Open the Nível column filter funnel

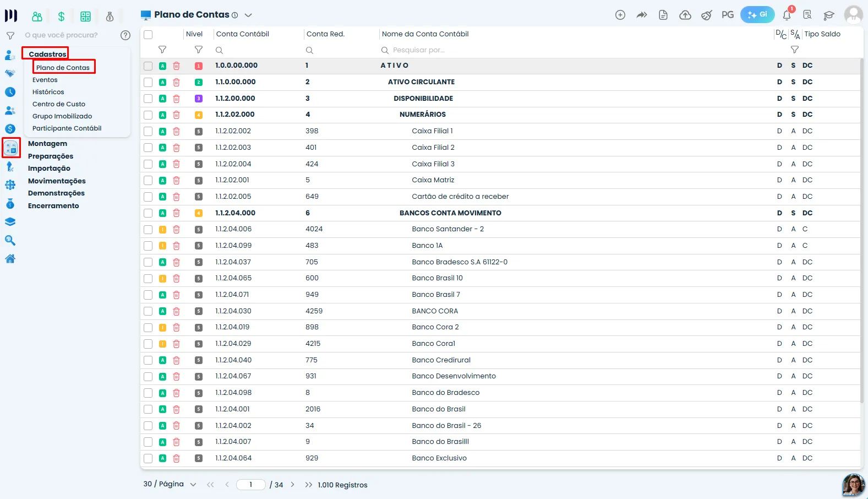click(x=199, y=50)
